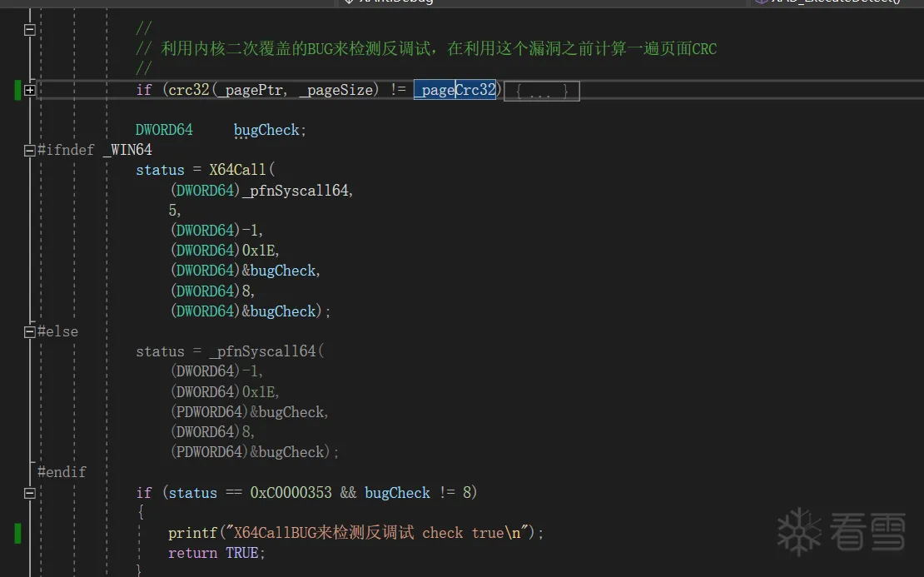The image size is (924, 577).
Task: Click the argument line reading 5,
Action: 175,211
